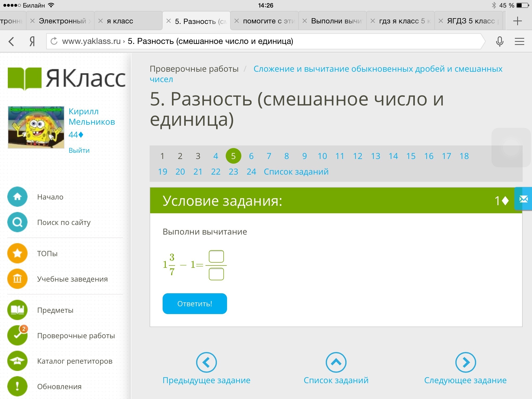Open Учебные заведения building icon
This screenshot has height=399, width=532.
17,279
